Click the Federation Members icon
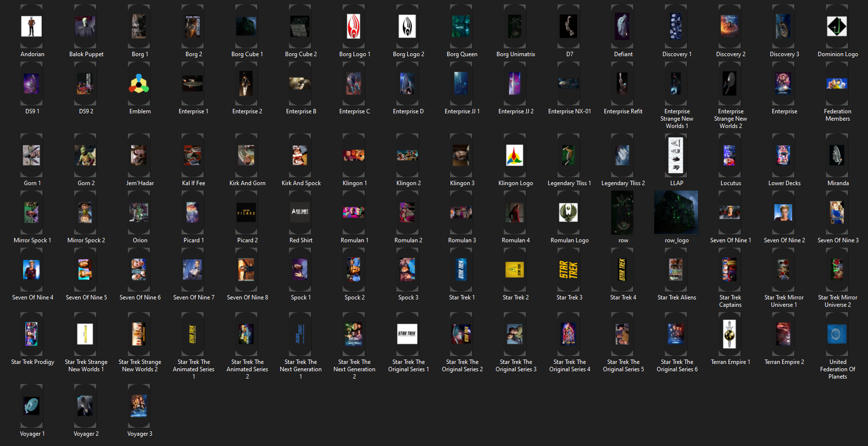 point(837,84)
